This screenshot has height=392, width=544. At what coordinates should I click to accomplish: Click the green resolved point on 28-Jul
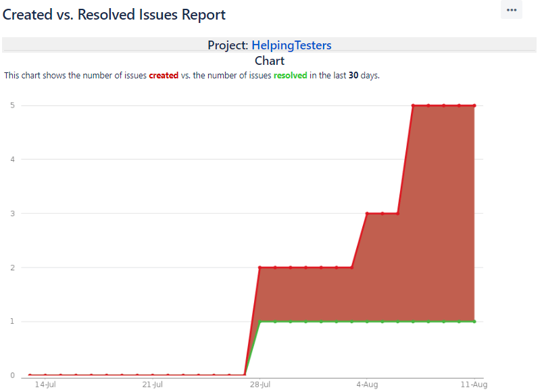tap(260, 322)
